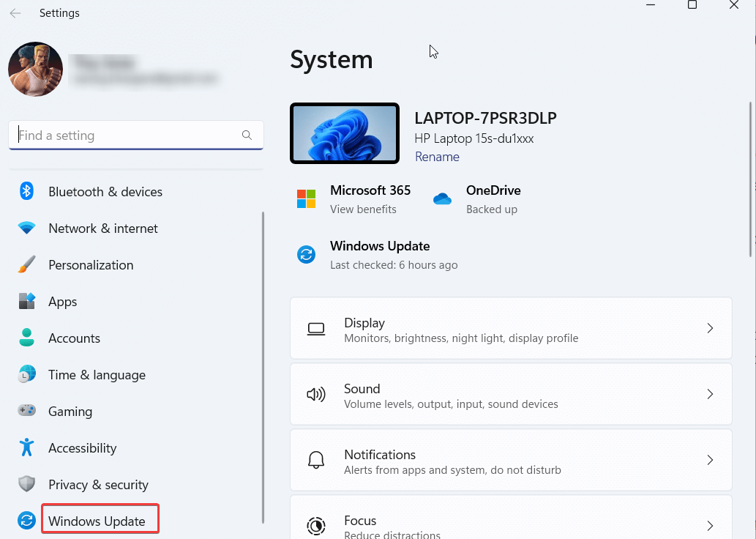
Task: Open Network & internet settings icon
Action: pos(26,228)
